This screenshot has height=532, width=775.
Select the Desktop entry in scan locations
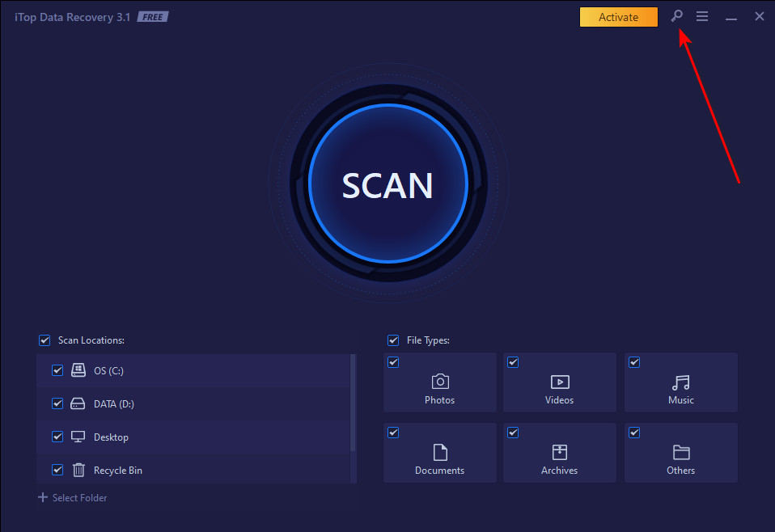pyautogui.click(x=111, y=437)
